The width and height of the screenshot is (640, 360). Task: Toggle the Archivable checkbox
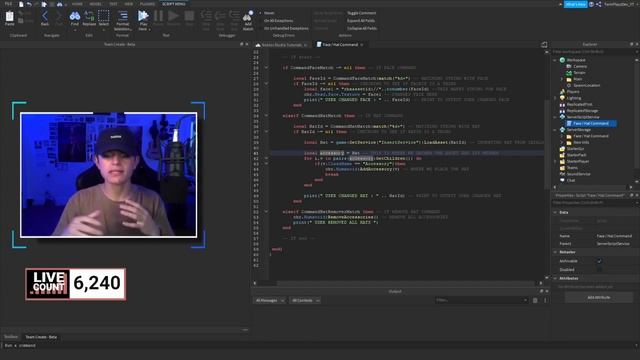pyautogui.click(x=599, y=261)
